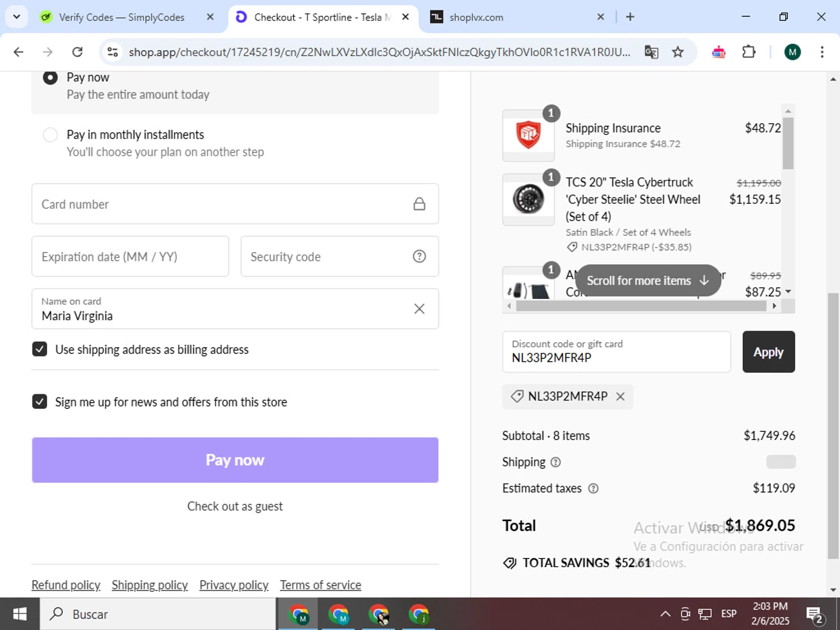Image resolution: width=840 pixels, height=630 pixels.
Task: Show security code help icon
Action: (x=419, y=256)
